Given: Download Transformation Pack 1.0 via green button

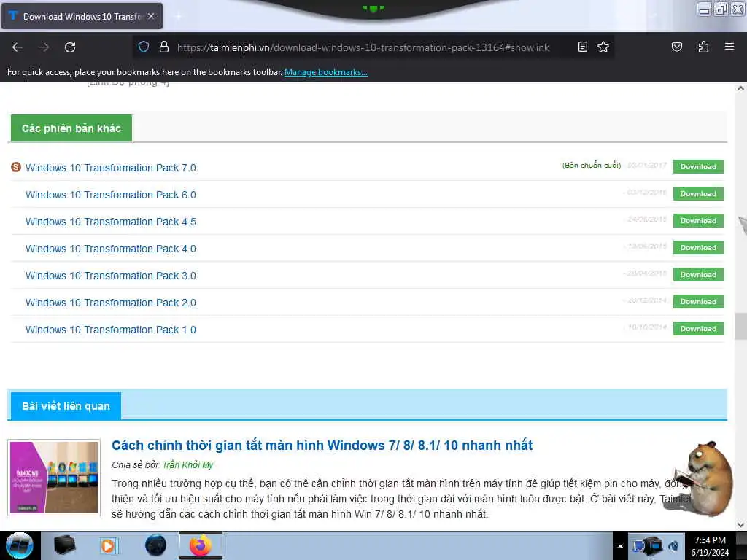Looking at the screenshot, I should pos(698,329).
